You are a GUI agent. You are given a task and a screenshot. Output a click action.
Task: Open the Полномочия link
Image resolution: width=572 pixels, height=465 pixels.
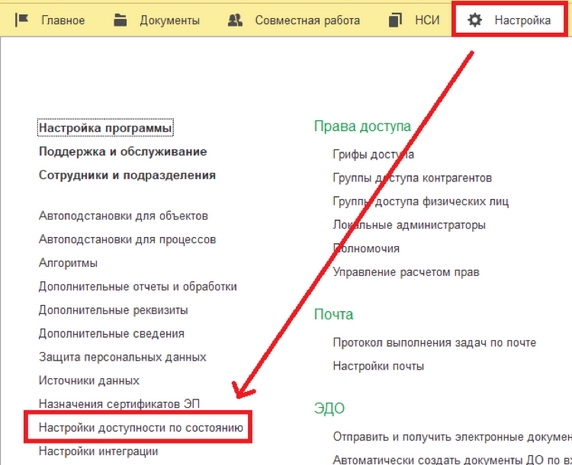tap(366, 249)
